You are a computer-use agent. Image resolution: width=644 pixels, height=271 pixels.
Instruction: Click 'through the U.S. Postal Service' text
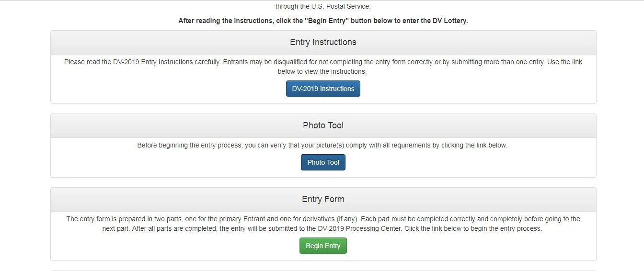[x=323, y=7]
